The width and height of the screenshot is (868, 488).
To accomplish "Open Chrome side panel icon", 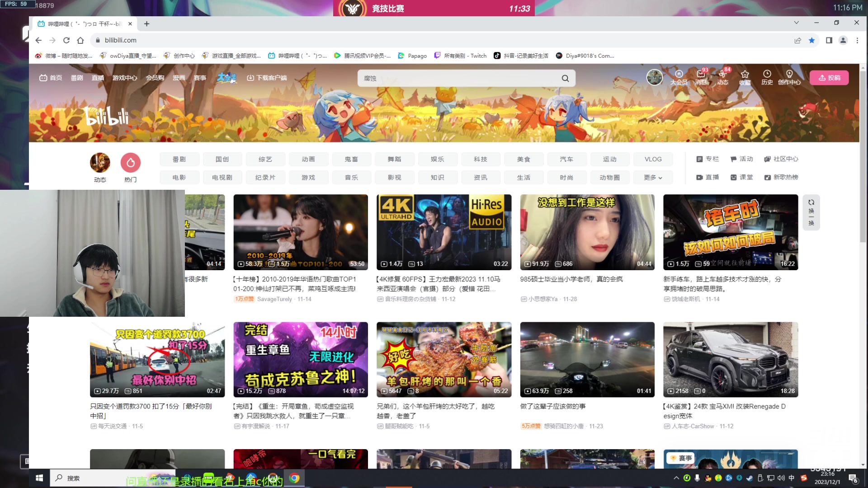I will point(829,40).
